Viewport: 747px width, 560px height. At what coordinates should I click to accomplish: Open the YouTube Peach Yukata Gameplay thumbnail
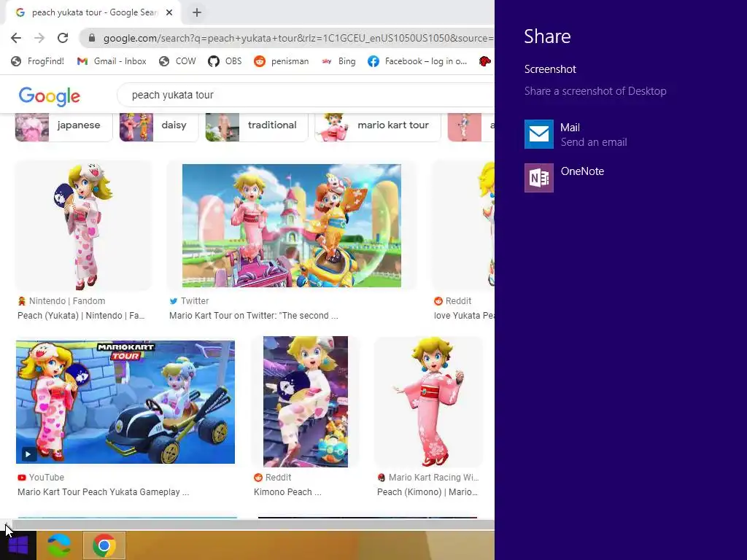[125, 402]
